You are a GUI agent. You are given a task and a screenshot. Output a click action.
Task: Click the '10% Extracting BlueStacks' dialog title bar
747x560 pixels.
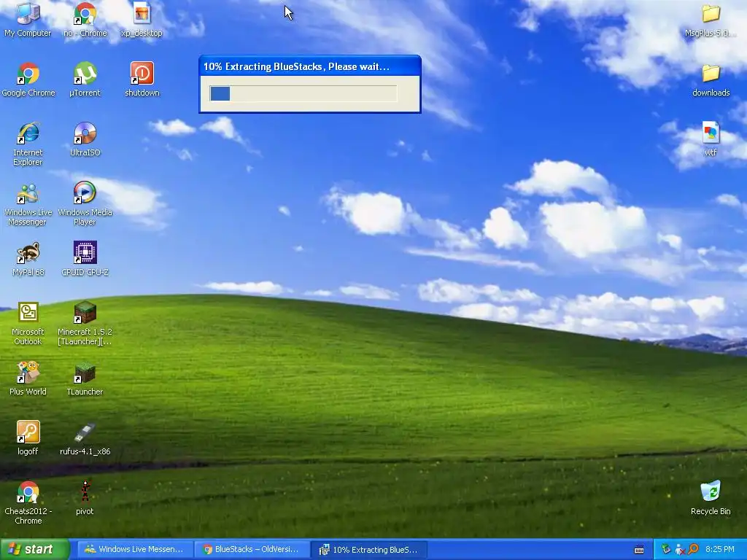(309, 66)
